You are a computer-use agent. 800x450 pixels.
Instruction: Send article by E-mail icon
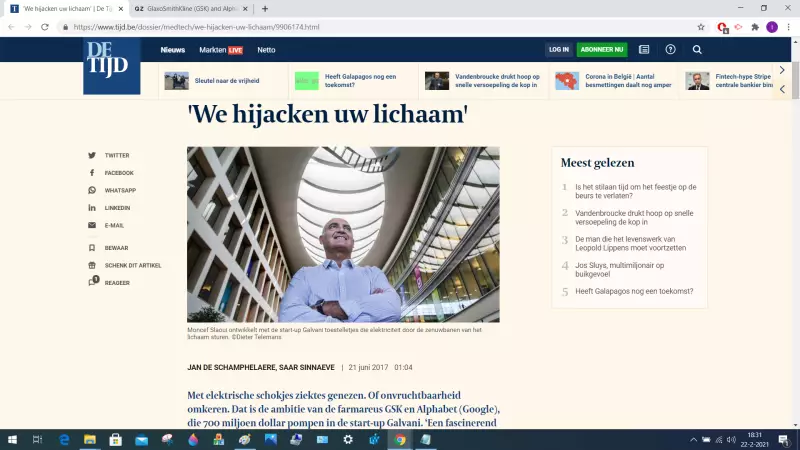click(x=92, y=225)
